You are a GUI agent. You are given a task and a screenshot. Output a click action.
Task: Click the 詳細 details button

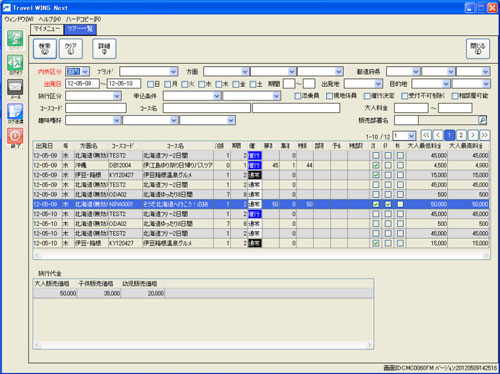pos(104,48)
